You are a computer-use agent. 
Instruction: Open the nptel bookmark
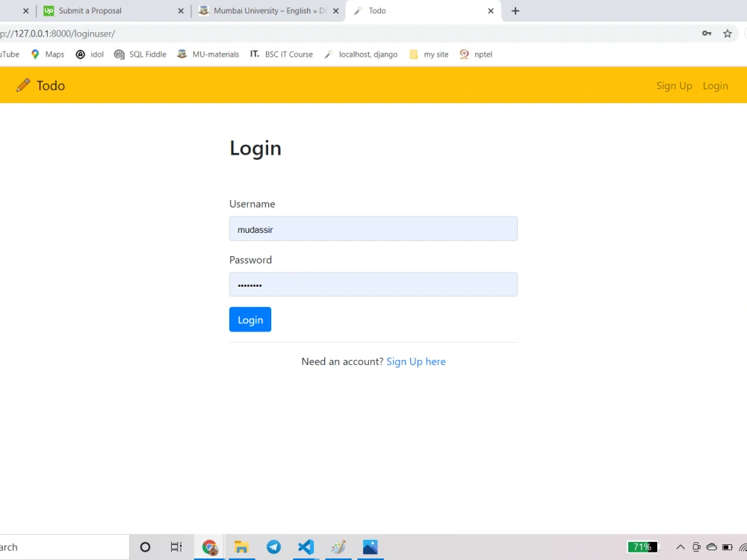(x=475, y=55)
